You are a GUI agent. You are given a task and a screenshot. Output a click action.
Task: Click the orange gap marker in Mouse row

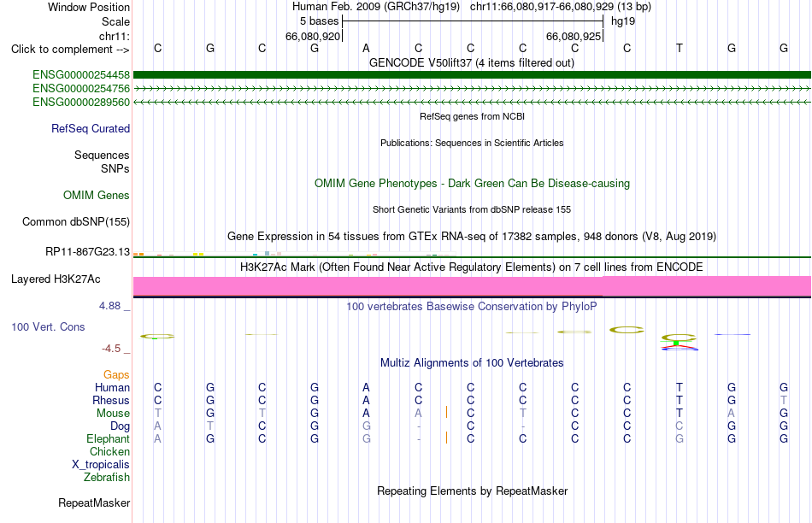pyautogui.click(x=446, y=412)
